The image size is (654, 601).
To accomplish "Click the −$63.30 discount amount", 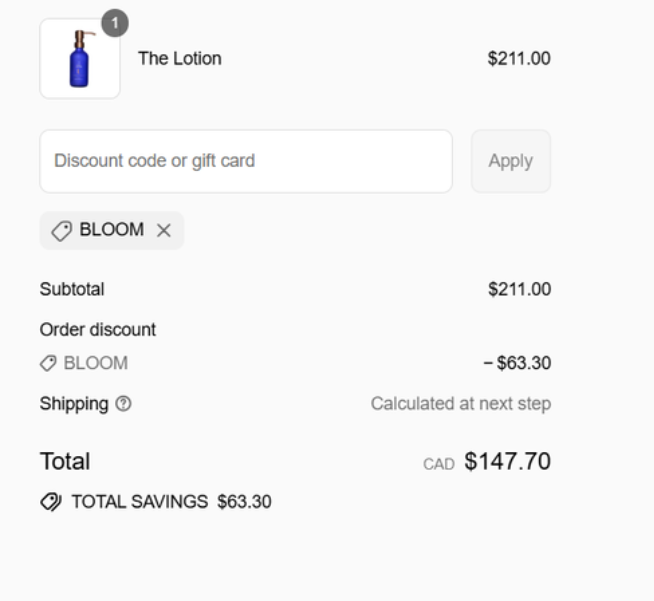I will (x=516, y=364).
